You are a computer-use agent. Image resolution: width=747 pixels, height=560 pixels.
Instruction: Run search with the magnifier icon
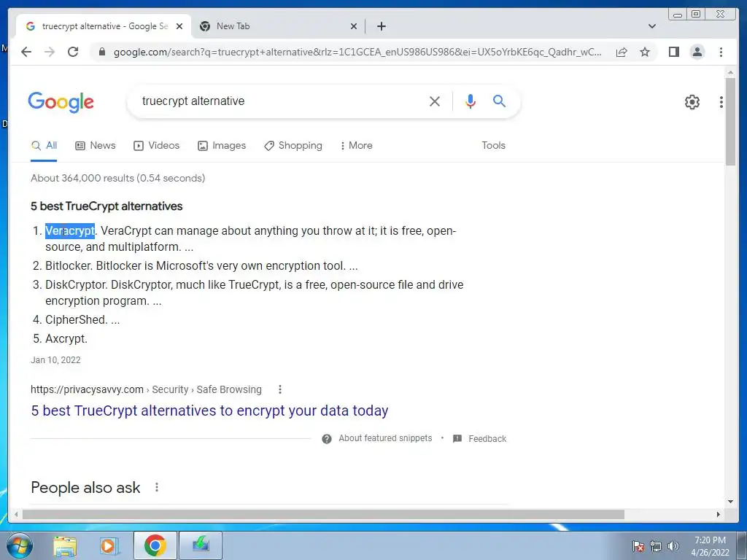coord(499,101)
